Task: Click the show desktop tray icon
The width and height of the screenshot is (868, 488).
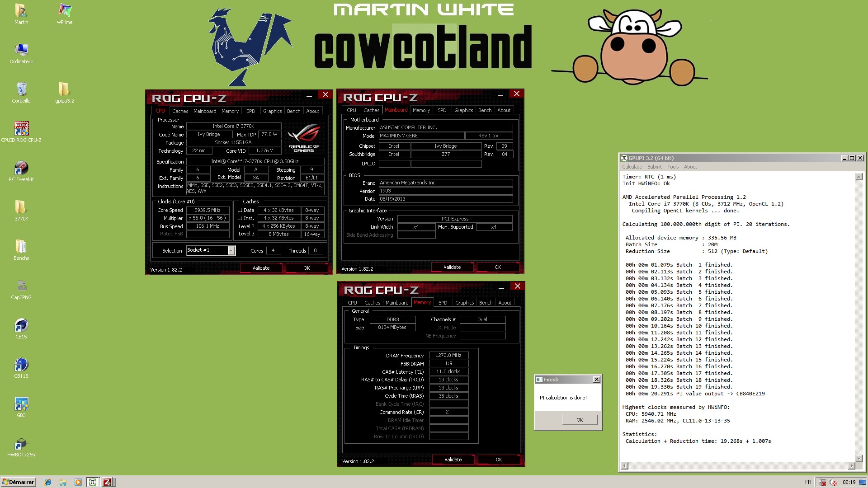Action: click(x=862, y=483)
